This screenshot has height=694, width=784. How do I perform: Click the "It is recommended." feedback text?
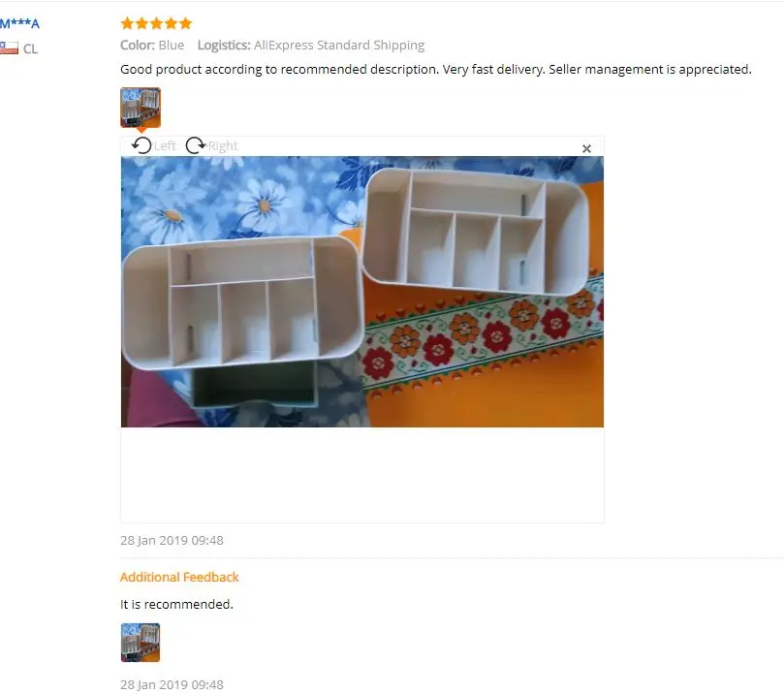pyautogui.click(x=176, y=604)
